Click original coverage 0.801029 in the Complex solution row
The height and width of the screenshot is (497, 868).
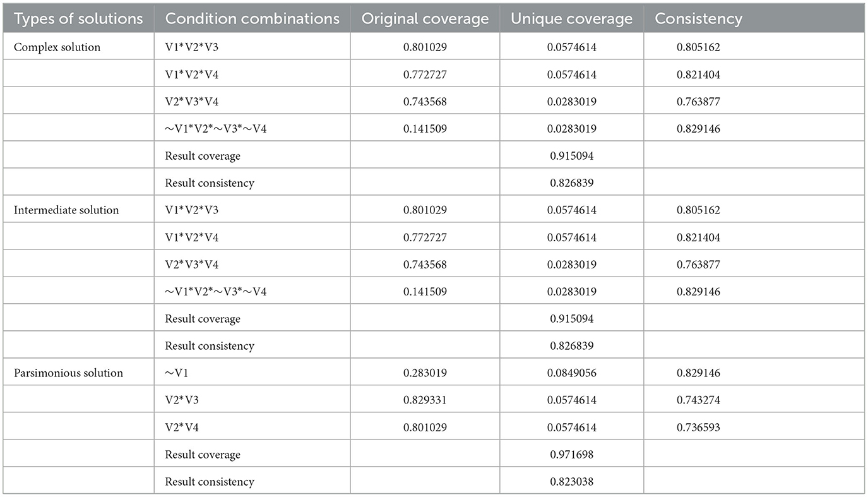(425, 47)
